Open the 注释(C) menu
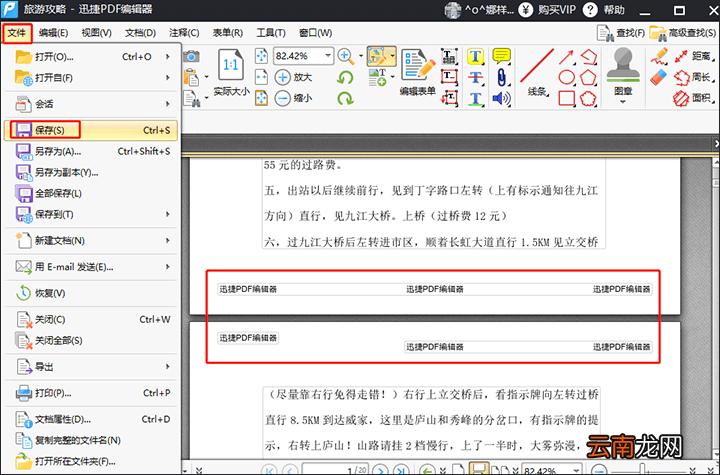 point(184,33)
